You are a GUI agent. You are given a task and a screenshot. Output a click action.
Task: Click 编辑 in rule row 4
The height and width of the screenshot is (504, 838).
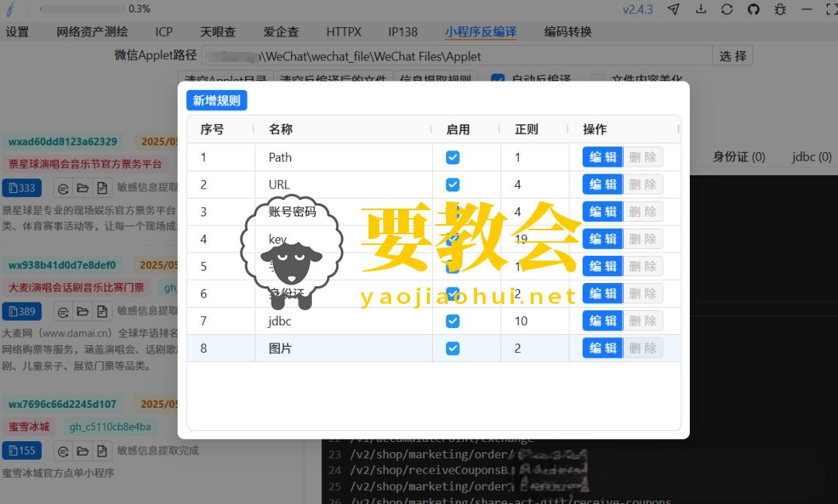point(603,239)
